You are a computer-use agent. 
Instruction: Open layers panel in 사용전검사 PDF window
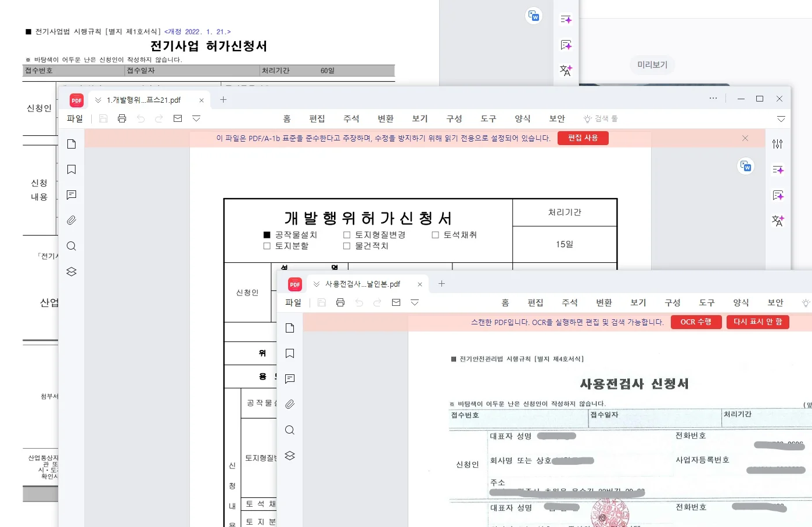(x=290, y=456)
